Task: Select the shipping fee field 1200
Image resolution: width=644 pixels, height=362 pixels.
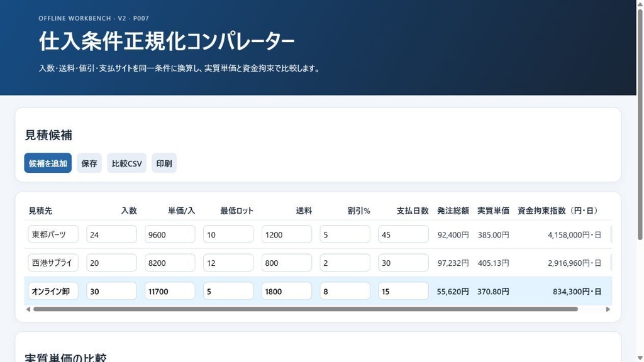Action: tap(287, 234)
